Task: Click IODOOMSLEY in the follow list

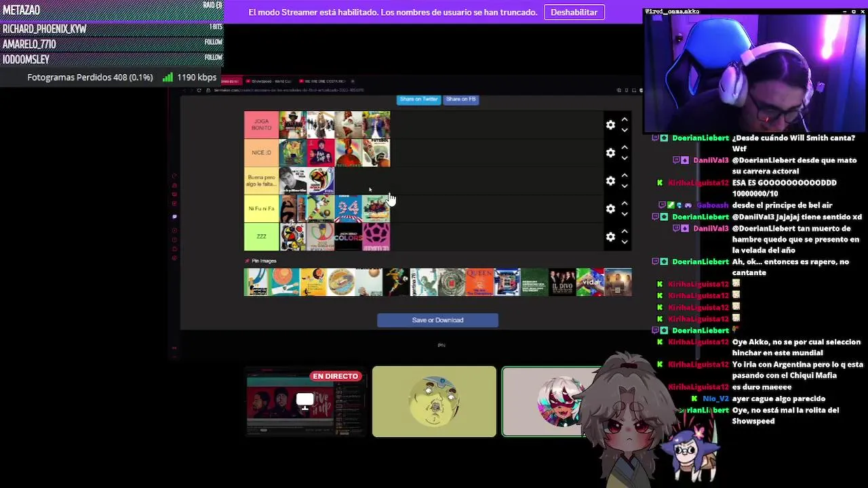Action: pos(26,60)
